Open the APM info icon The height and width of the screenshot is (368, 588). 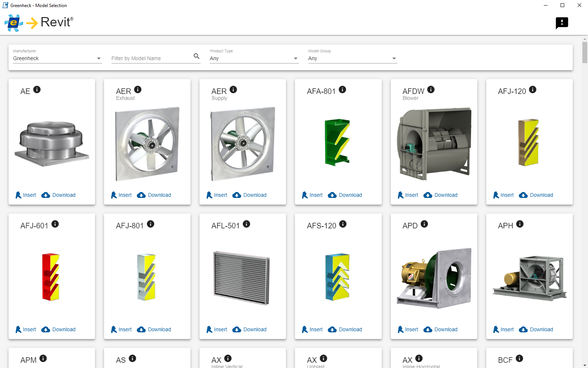coord(43,358)
